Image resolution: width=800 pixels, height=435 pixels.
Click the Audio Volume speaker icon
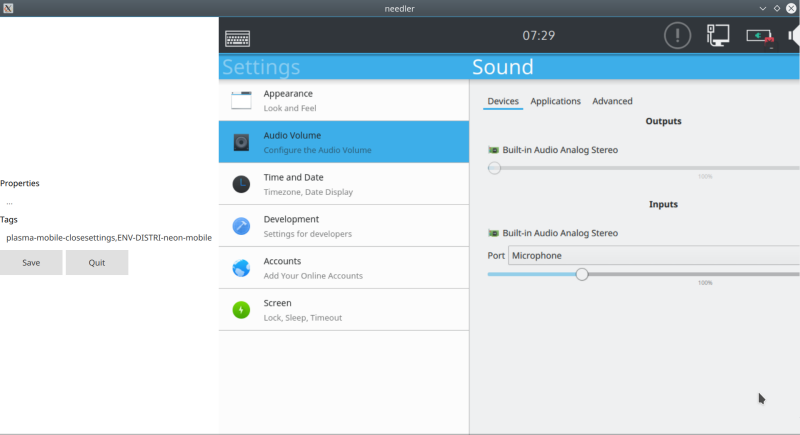(x=241, y=142)
